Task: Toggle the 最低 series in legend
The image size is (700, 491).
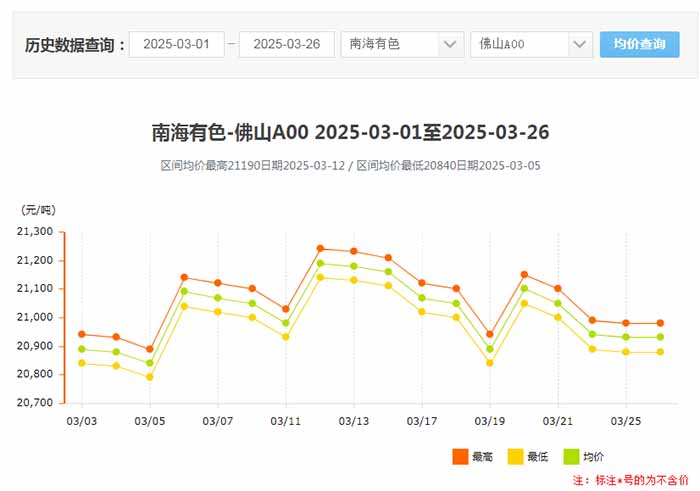Action: (x=537, y=457)
